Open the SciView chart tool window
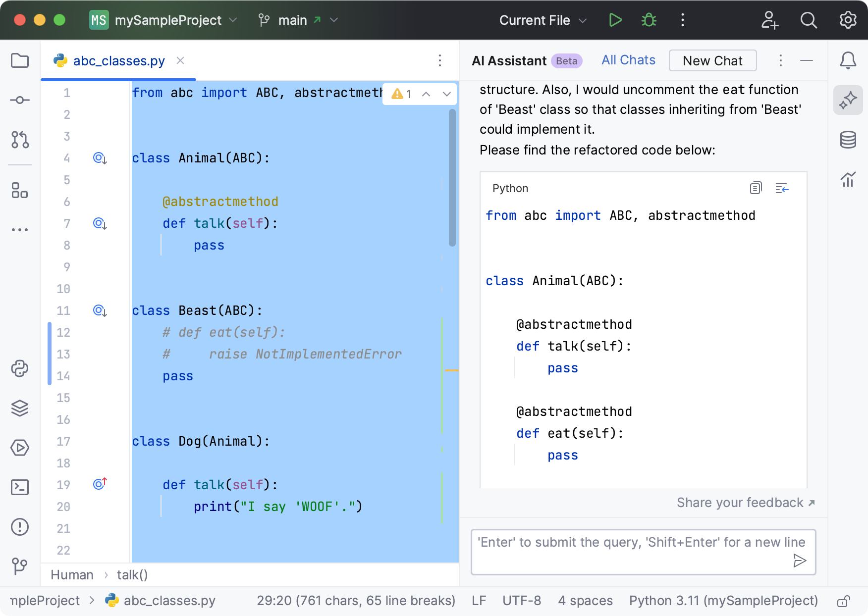This screenshot has width=868, height=616. pos(848,179)
